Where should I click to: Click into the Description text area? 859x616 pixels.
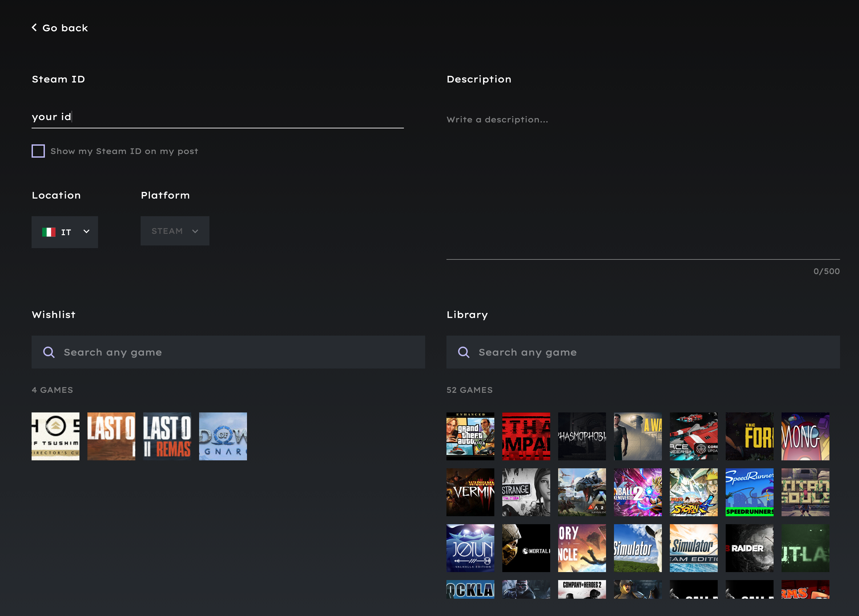point(643,182)
